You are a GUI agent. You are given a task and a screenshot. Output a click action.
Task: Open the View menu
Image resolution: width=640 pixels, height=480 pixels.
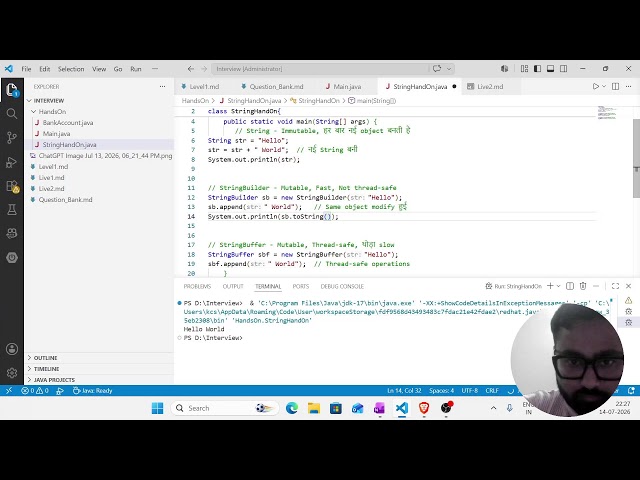pyautogui.click(x=99, y=69)
